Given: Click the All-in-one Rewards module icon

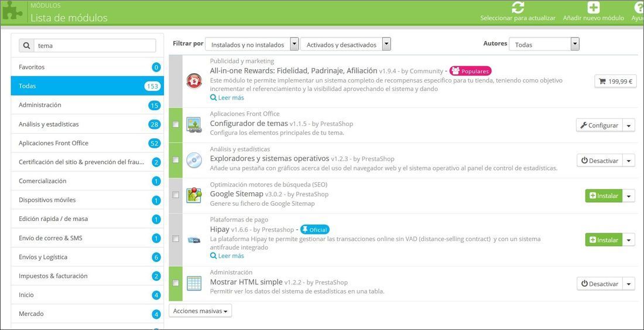Looking at the screenshot, I should (193, 81).
